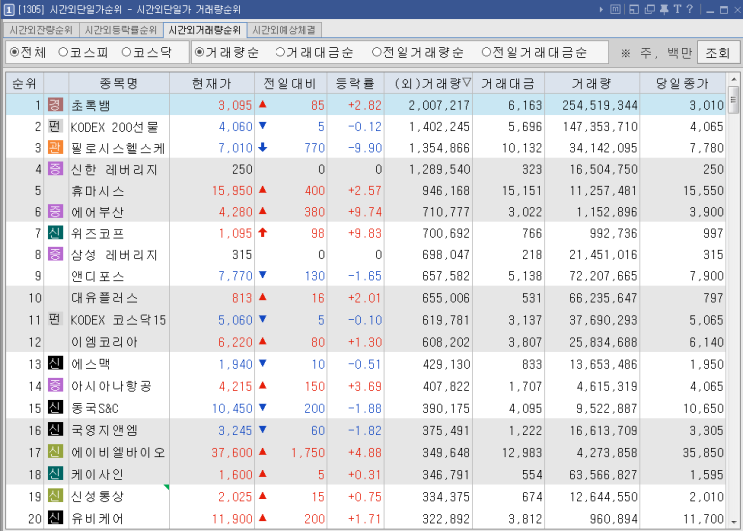This screenshot has height=531, width=743.
Task: Click the scrollbar down arrow in the table
Action: (734, 522)
